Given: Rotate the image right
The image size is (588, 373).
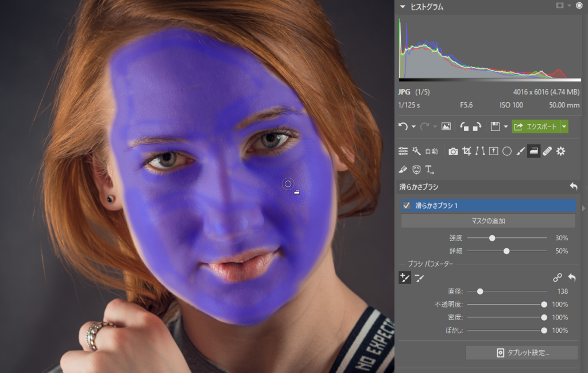Looking at the screenshot, I should 477,126.
